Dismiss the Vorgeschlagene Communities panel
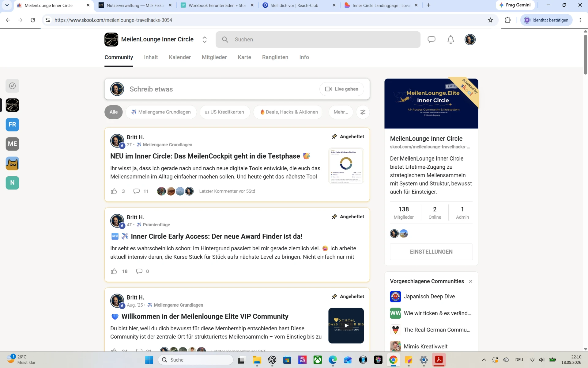Screen dimensions: 588x368 point(471,282)
